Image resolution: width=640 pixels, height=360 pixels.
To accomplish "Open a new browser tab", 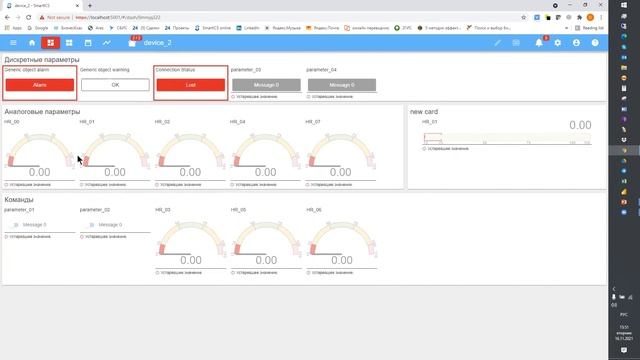I will point(90,6).
